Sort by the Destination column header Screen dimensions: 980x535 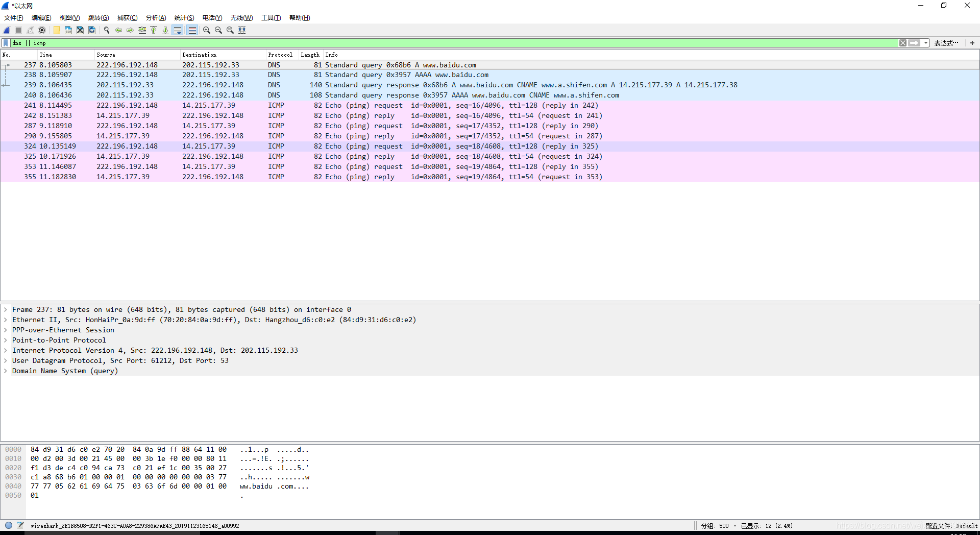(x=223, y=55)
